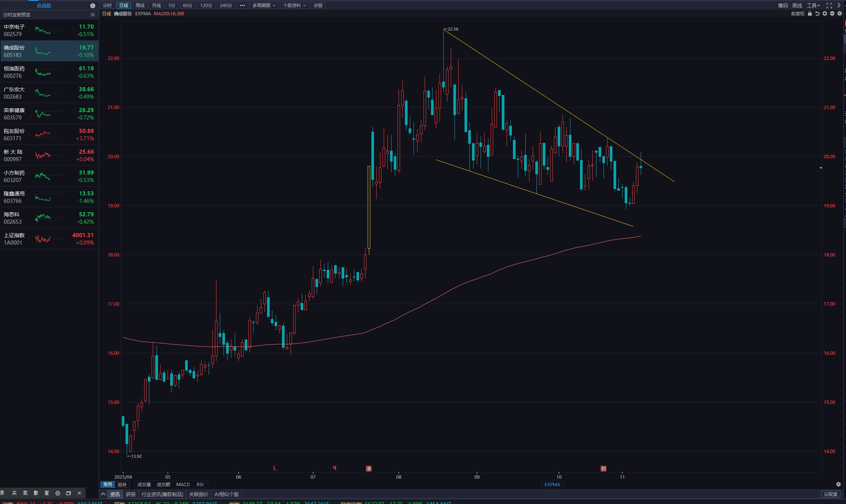Select 恒瑞医药 in the watchlist
Image resolution: width=846 pixels, height=504 pixels.
pyautogui.click(x=49, y=72)
